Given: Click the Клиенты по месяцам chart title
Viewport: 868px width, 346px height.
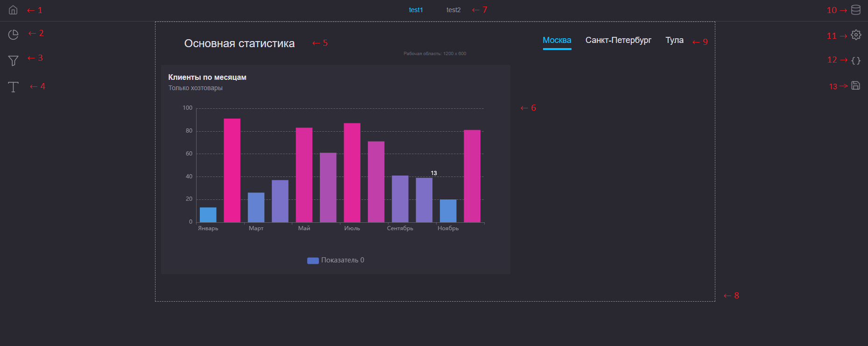Looking at the screenshot, I should click(207, 78).
